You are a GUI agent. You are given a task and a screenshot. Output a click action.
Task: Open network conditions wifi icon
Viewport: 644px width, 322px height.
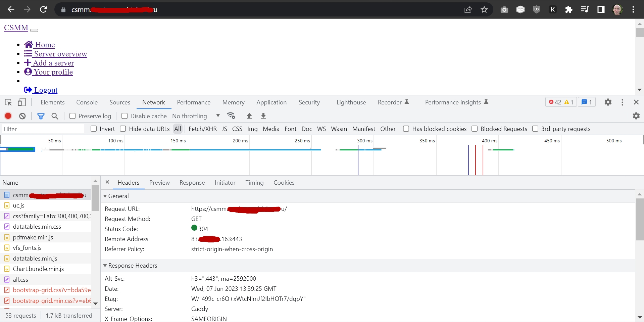(x=231, y=116)
